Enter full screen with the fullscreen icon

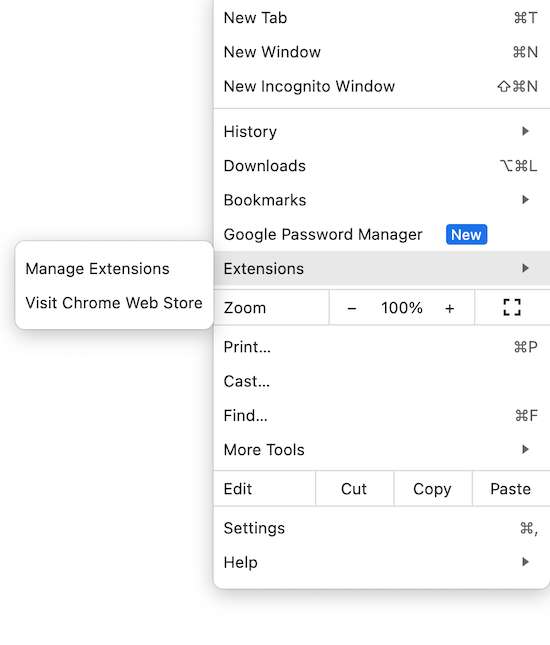click(x=512, y=307)
